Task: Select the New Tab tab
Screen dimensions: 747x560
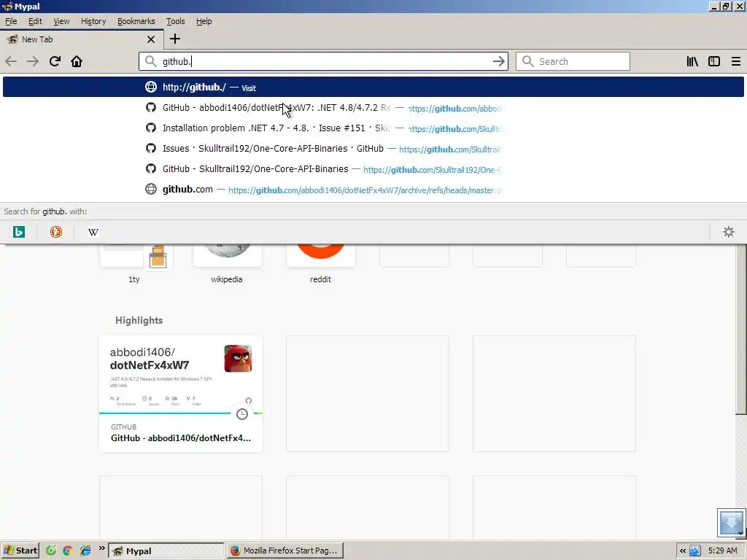Action: [81, 39]
